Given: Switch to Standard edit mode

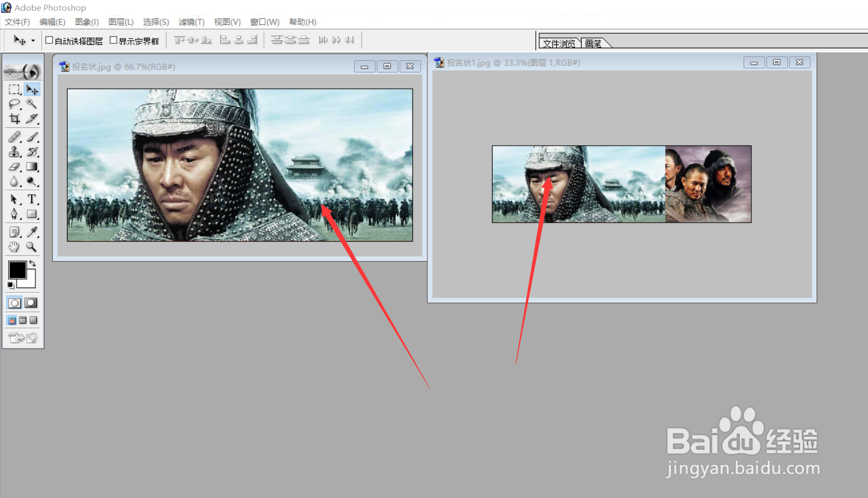Looking at the screenshot, I should coord(14,303).
